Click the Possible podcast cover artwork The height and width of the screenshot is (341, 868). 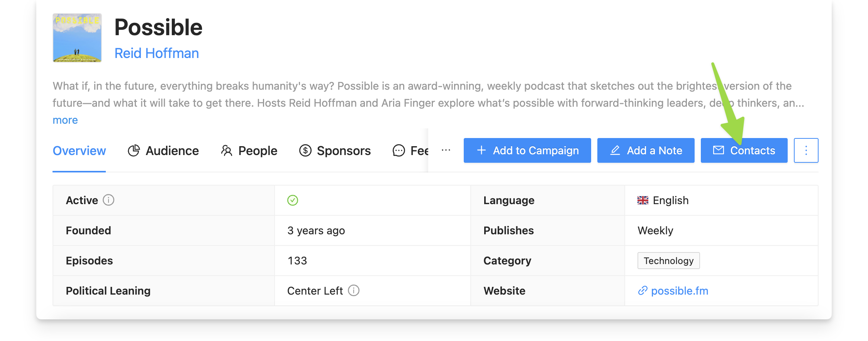coord(76,38)
